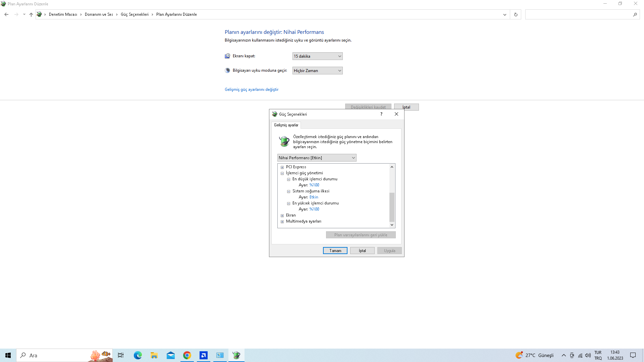This screenshot has height=362, width=644.
Task: Click the volume icon in the system tray
Action: pos(588,355)
